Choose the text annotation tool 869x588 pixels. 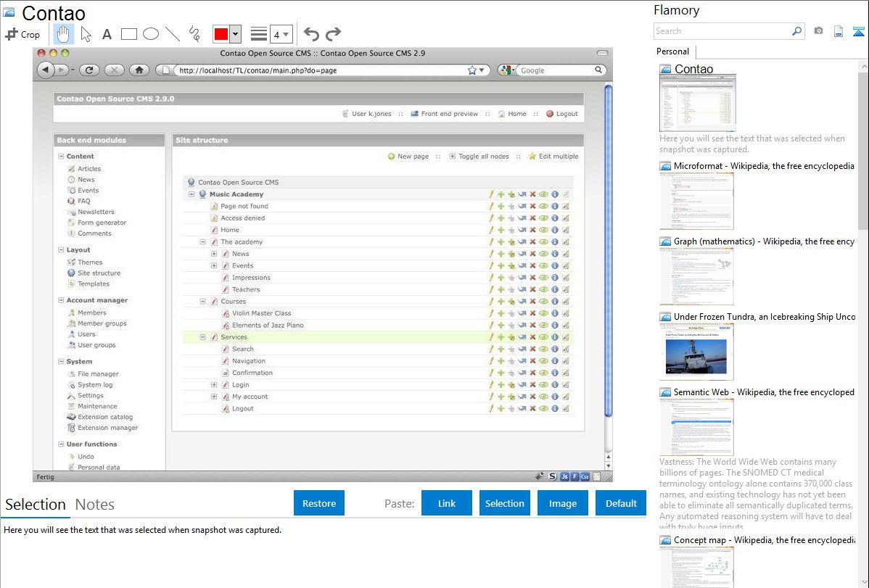pos(107,34)
